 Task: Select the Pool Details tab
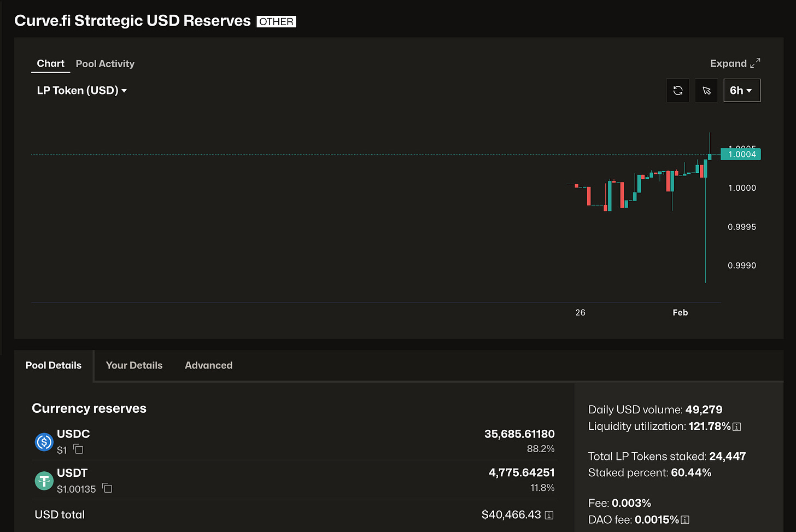(54, 365)
